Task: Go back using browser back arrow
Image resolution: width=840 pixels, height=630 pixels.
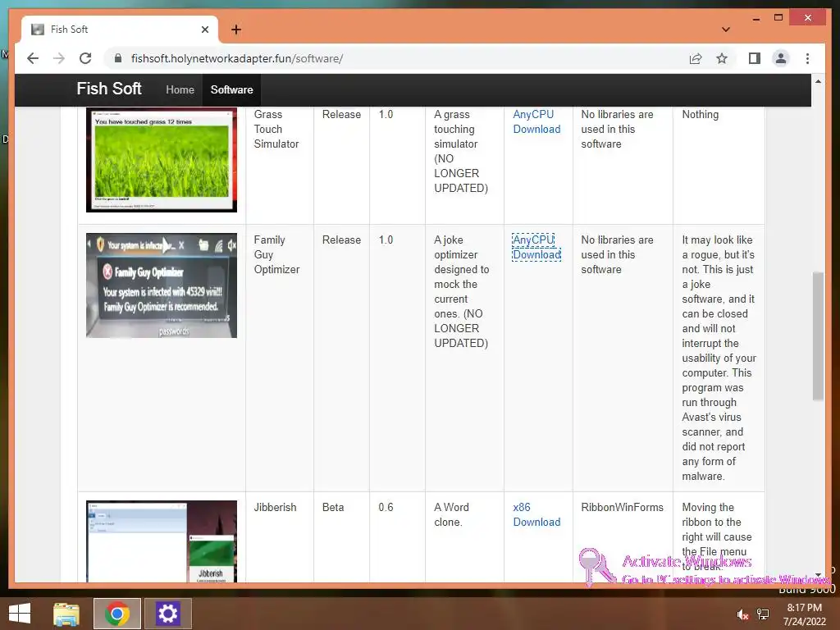Action: tap(33, 58)
